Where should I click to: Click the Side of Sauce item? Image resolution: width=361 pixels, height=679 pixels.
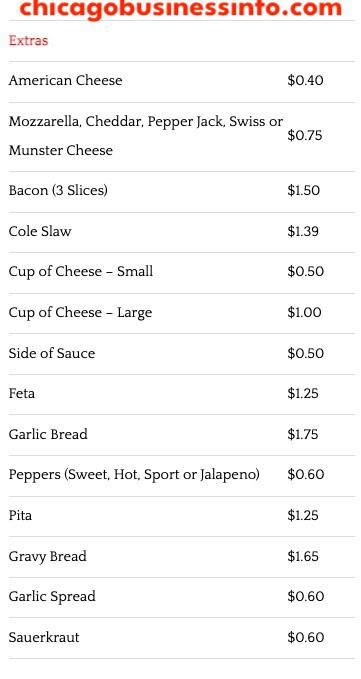click(x=52, y=353)
